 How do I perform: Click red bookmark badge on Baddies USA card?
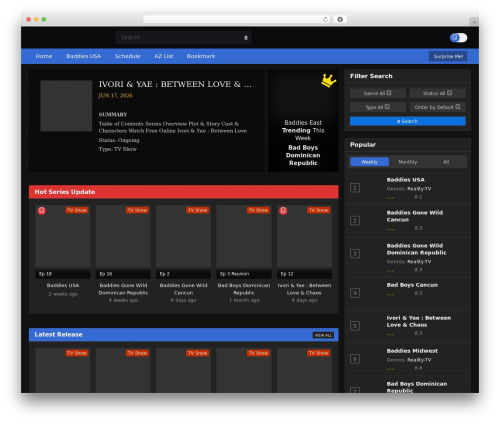tap(41, 210)
